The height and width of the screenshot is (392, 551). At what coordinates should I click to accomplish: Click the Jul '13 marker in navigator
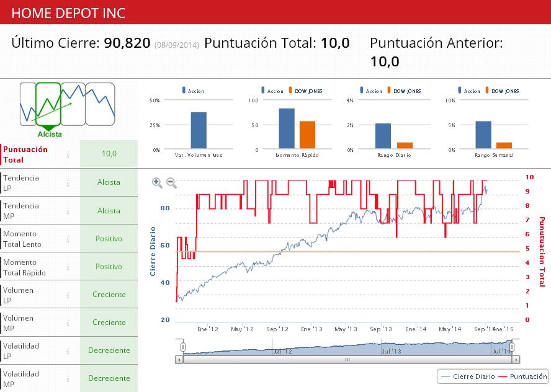(x=392, y=351)
